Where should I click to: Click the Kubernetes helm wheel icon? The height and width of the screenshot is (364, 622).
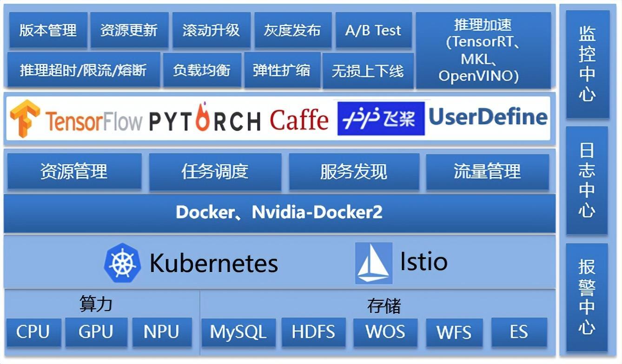click(x=122, y=263)
